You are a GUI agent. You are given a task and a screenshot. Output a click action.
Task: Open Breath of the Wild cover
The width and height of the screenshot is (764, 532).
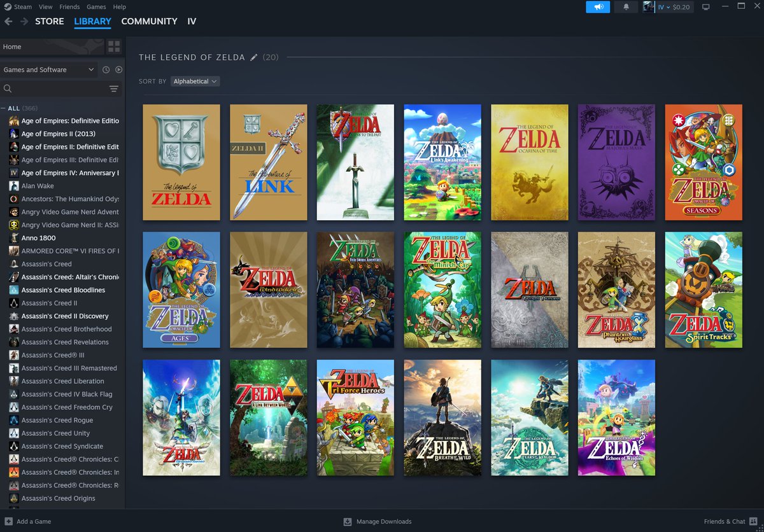point(442,417)
